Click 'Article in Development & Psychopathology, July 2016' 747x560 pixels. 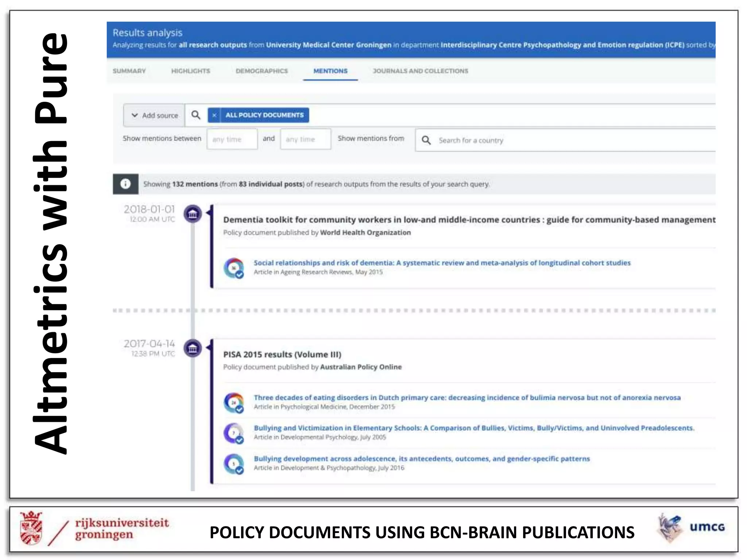coord(329,467)
